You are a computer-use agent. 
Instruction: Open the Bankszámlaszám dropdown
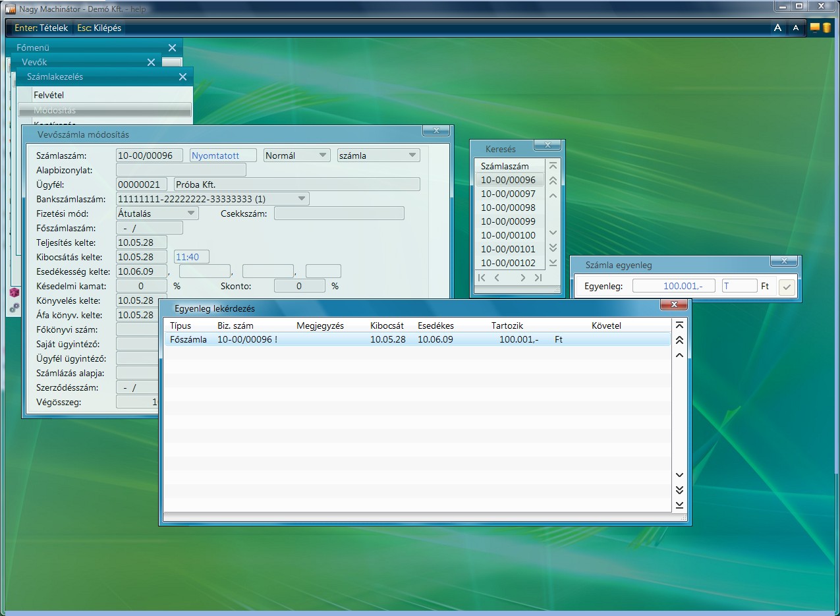[x=302, y=198]
